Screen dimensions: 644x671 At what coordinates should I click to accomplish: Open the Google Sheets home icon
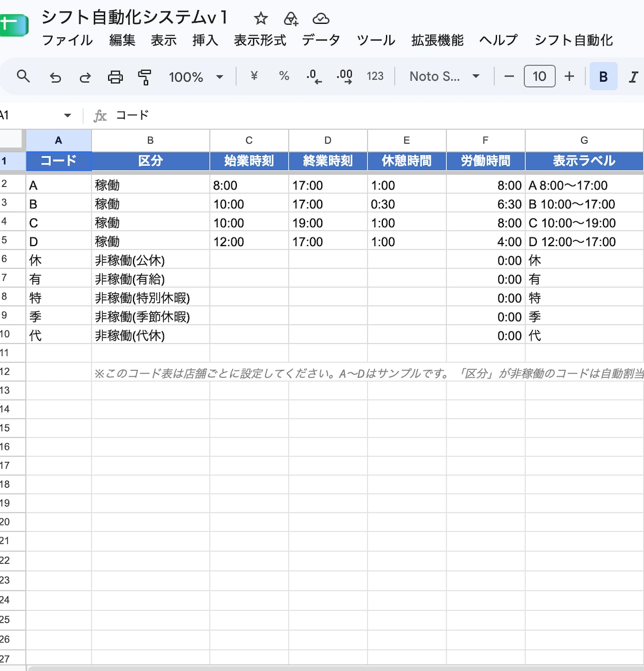(14, 25)
